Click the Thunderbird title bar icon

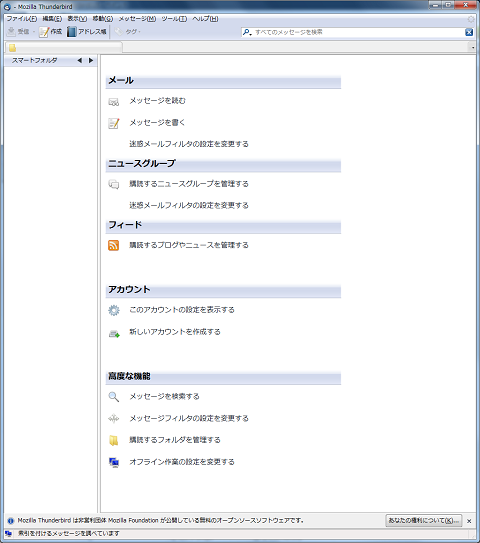pyautogui.click(x=7, y=7)
